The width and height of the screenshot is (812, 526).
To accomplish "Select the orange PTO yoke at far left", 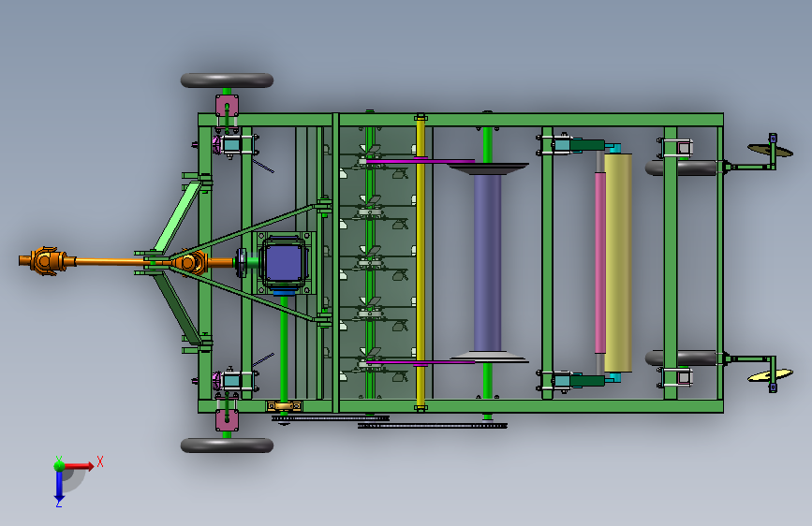I will tap(47, 261).
